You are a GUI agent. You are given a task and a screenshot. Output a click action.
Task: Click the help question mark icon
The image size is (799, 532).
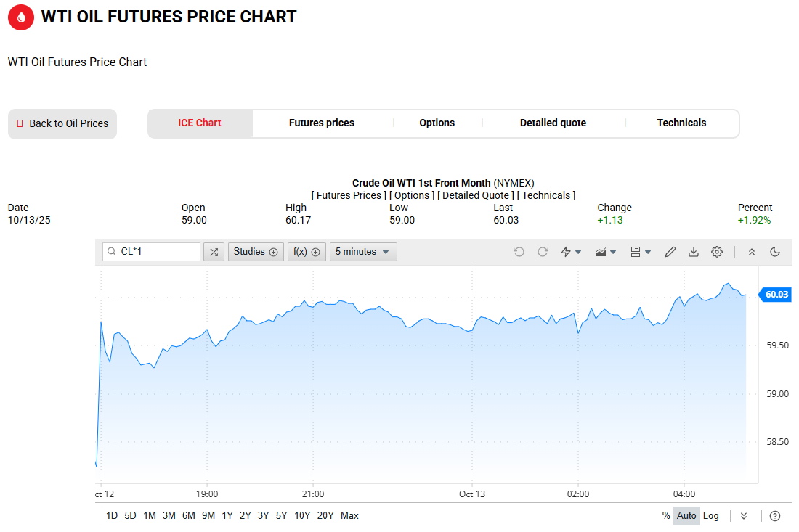(775, 516)
